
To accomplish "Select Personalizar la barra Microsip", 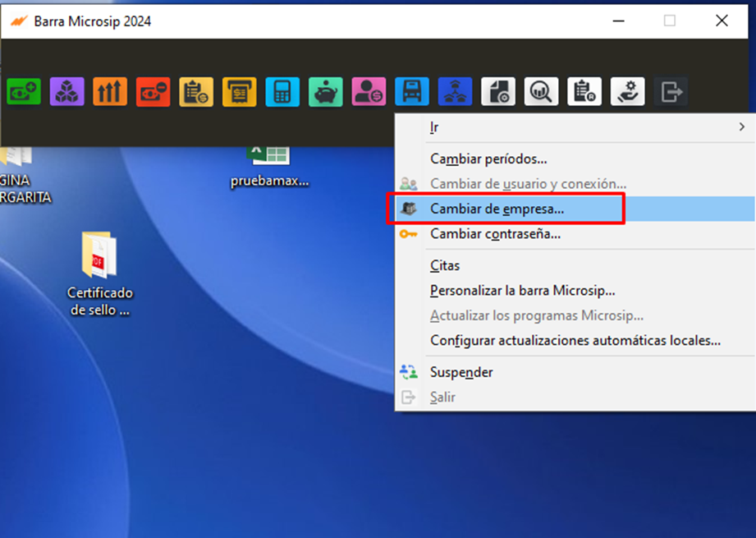I will tap(575, 291).
